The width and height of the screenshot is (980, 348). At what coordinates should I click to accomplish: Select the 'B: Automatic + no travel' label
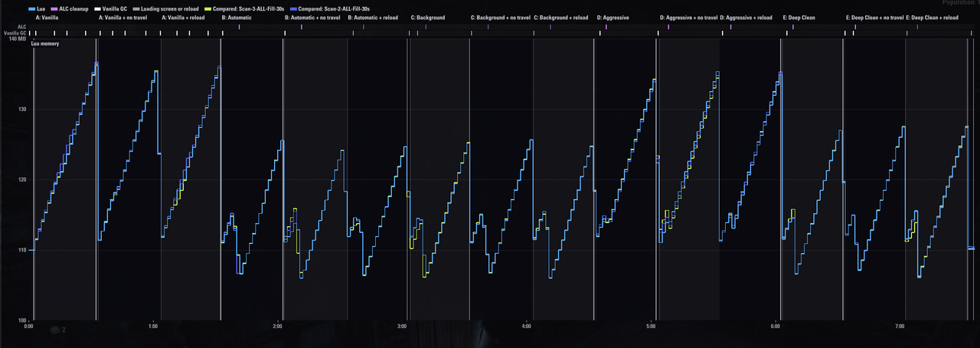(312, 17)
